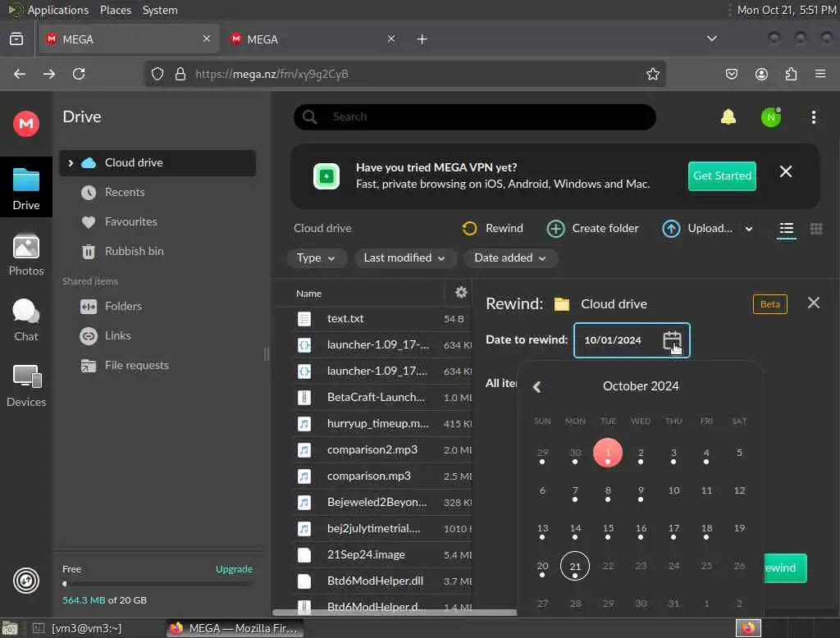Open a new browser tab
Screen dimensions: 840x638
[x=422, y=39]
